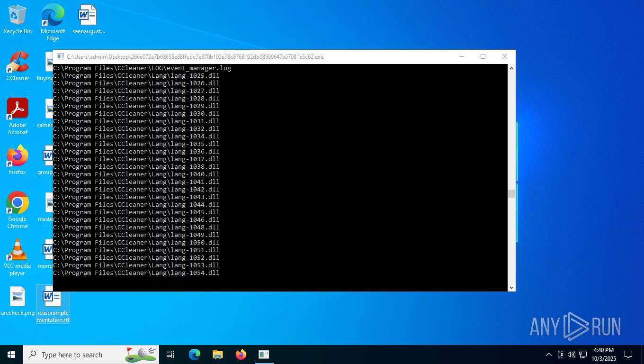Image resolution: width=644 pixels, height=364 pixels.
Task: Open VLC media player desktop shortcut
Action: (x=18, y=257)
